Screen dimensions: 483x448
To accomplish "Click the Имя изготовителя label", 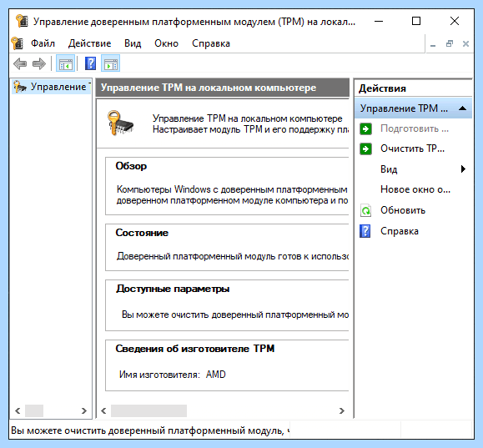I will pos(159,375).
